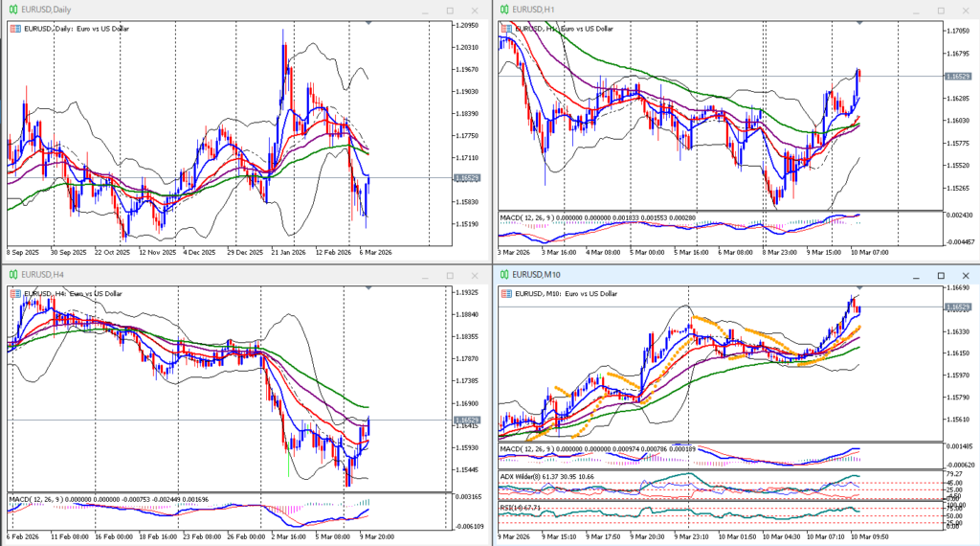Viewport: 980px width, 546px height.
Task: Minimize the EURUSD,H1 chart window
Action: (917, 10)
